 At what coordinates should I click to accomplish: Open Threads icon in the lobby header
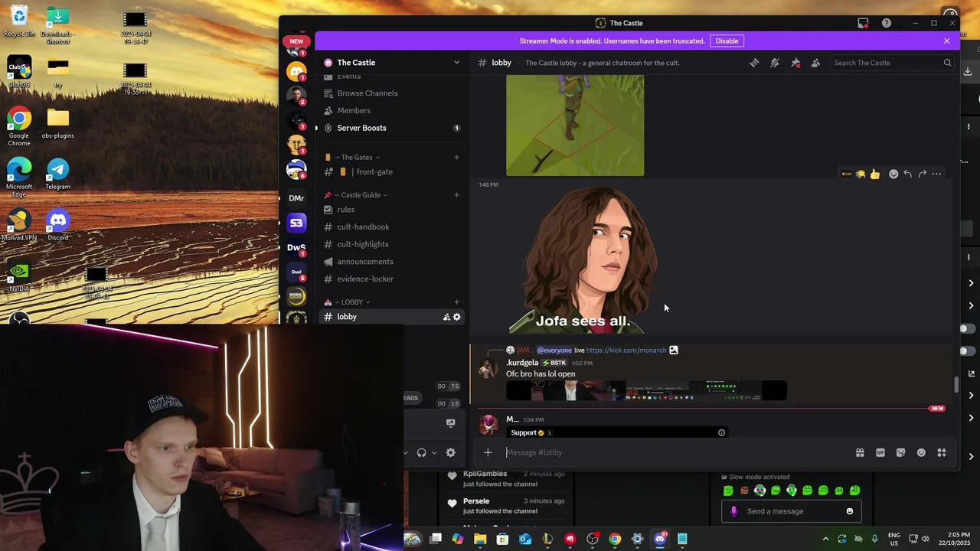coord(754,63)
